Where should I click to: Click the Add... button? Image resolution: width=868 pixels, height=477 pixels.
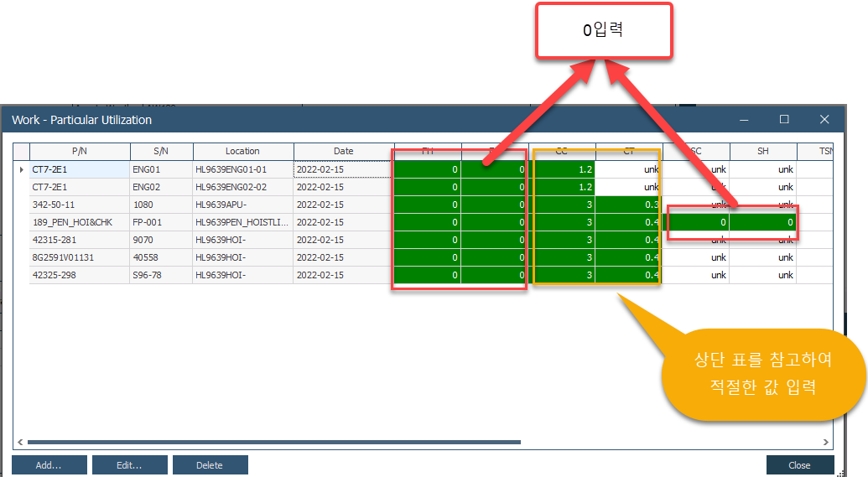(49, 465)
